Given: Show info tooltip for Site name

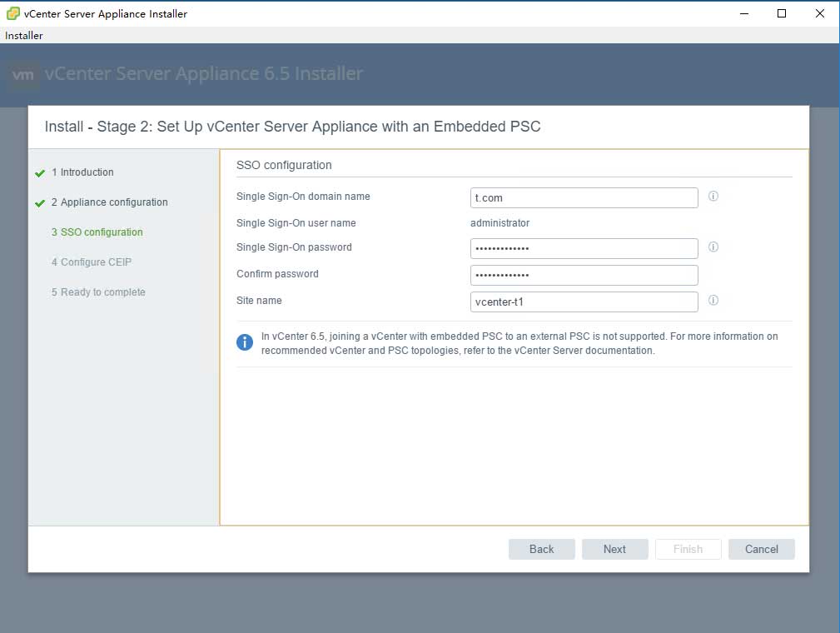Looking at the screenshot, I should [713, 300].
